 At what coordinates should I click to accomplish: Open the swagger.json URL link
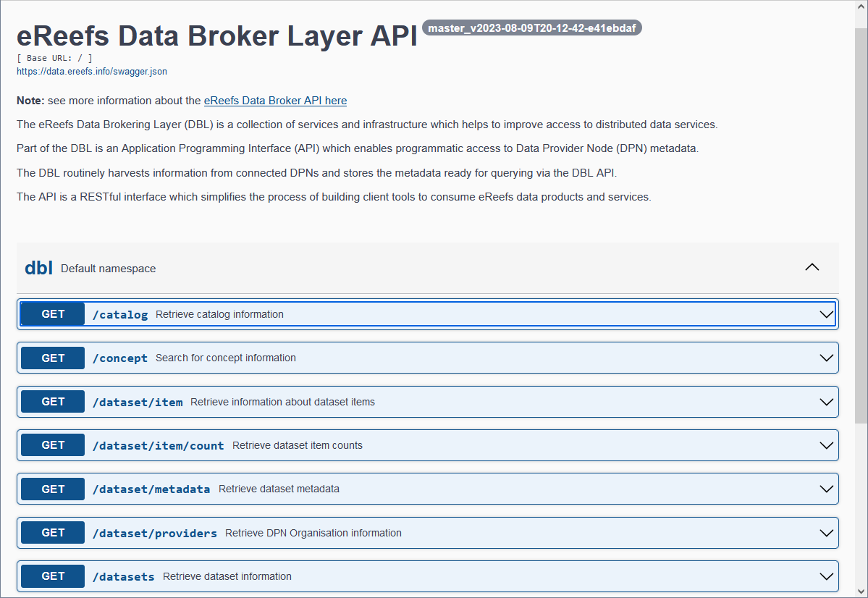click(92, 72)
